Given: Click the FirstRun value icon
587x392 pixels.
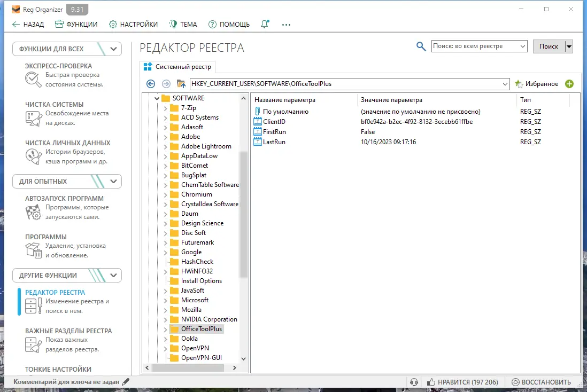Looking at the screenshot, I should (x=258, y=132).
